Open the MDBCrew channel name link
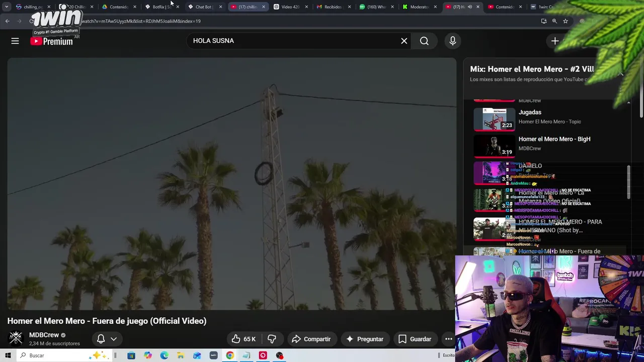 [44, 335]
